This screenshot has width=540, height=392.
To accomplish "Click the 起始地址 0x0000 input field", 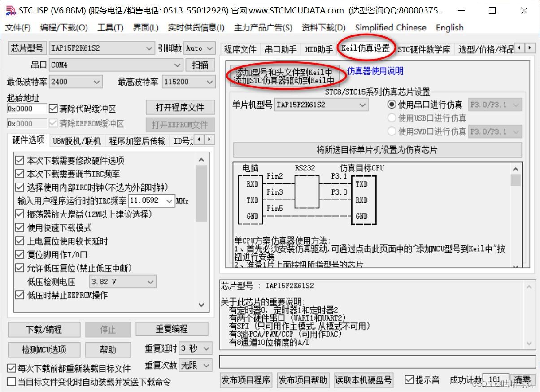I will pos(26,109).
